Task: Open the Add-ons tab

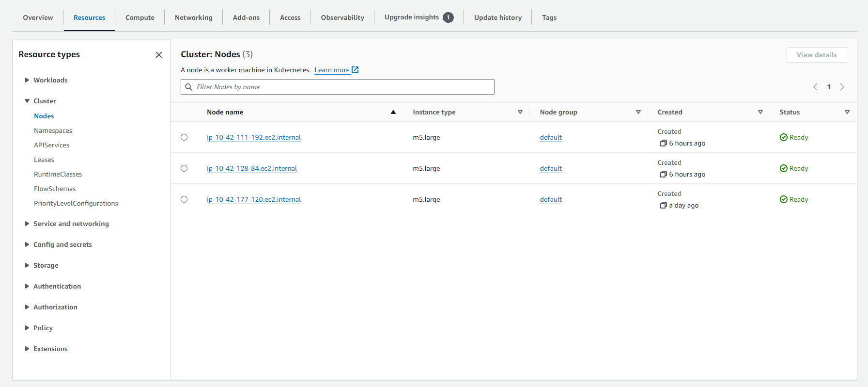Action: [246, 17]
